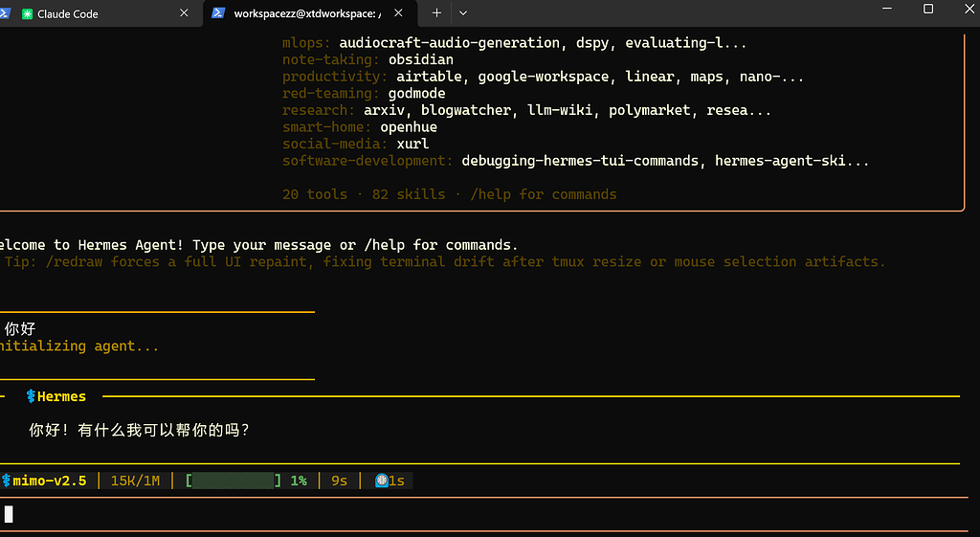Click the linear skill name
Viewport: 980px width, 537px height.
click(x=650, y=77)
